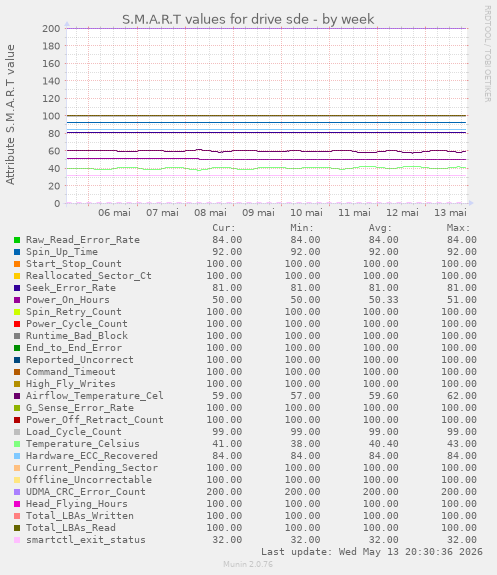Click the 08 mai date marker
Image resolution: width=497 pixels, height=575 pixels.
[210, 213]
